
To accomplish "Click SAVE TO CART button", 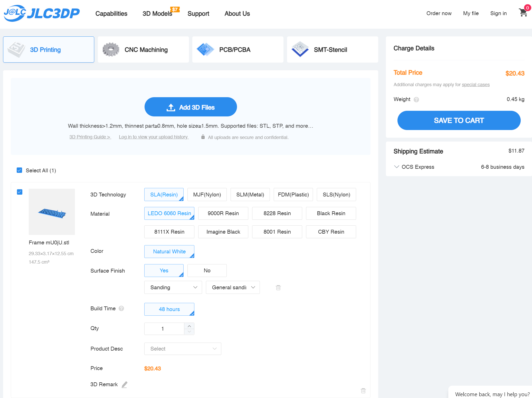I will [459, 120].
